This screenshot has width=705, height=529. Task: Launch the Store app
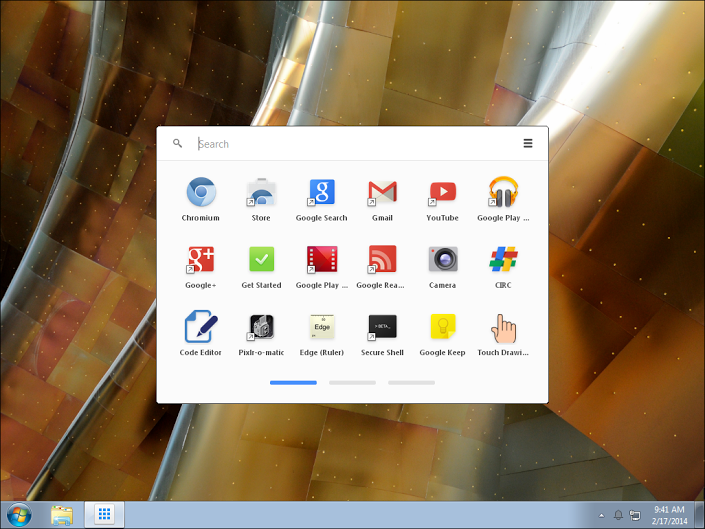(x=261, y=192)
